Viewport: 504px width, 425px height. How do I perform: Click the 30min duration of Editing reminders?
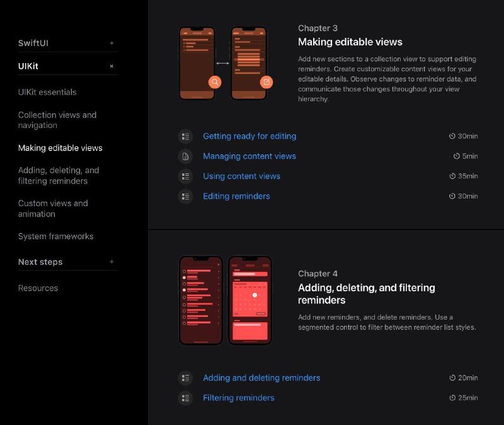(x=467, y=196)
